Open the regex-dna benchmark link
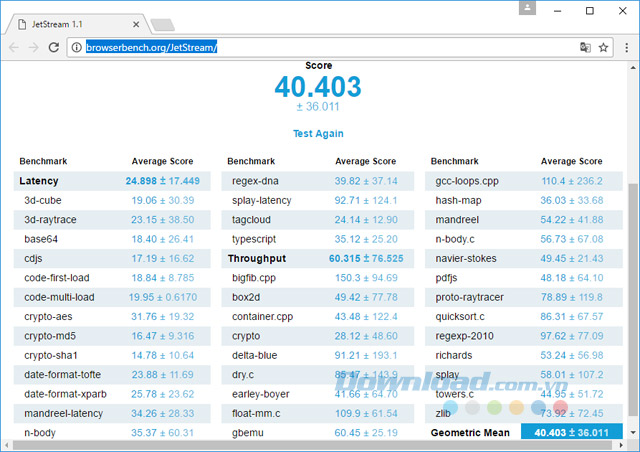Image resolution: width=640 pixels, height=452 pixels. click(x=255, y=181)
